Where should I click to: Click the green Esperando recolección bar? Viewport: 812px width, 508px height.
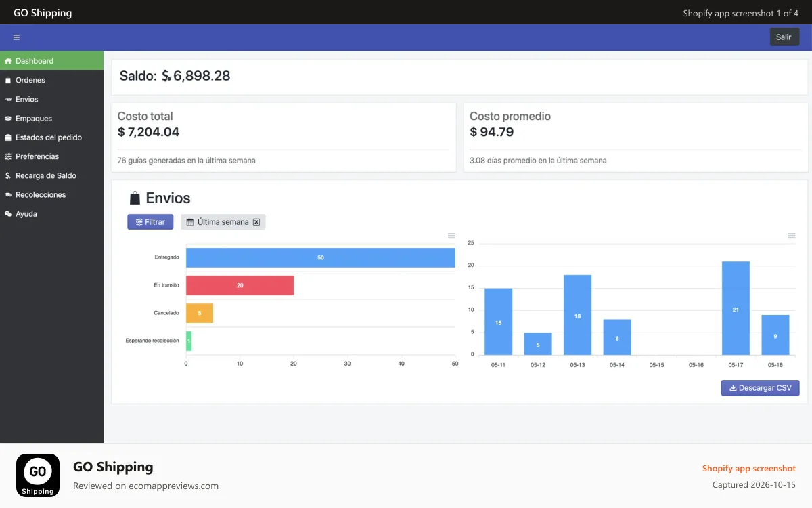pos(189,341)
